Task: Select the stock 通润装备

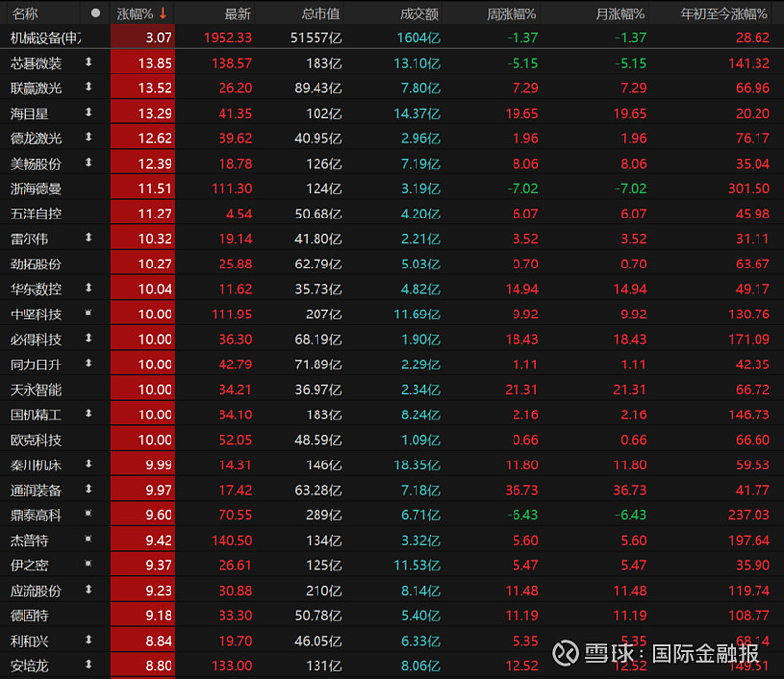Action: click(x=36, y=491)
